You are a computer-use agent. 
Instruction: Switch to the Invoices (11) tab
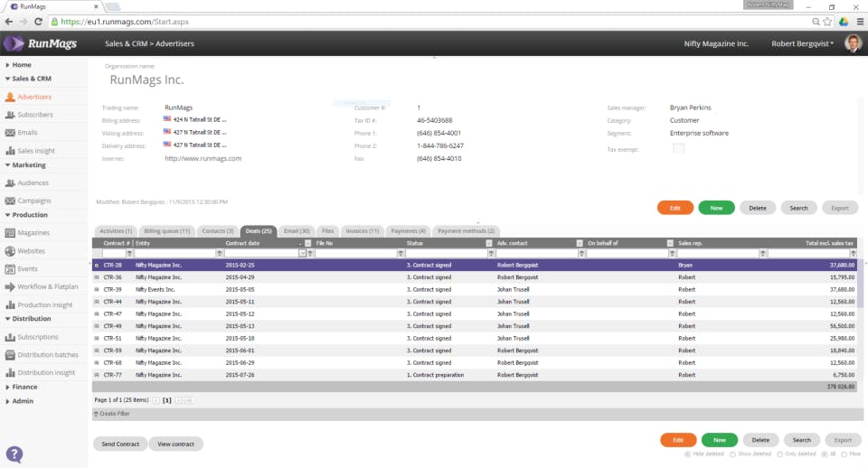tap(363, 231)
